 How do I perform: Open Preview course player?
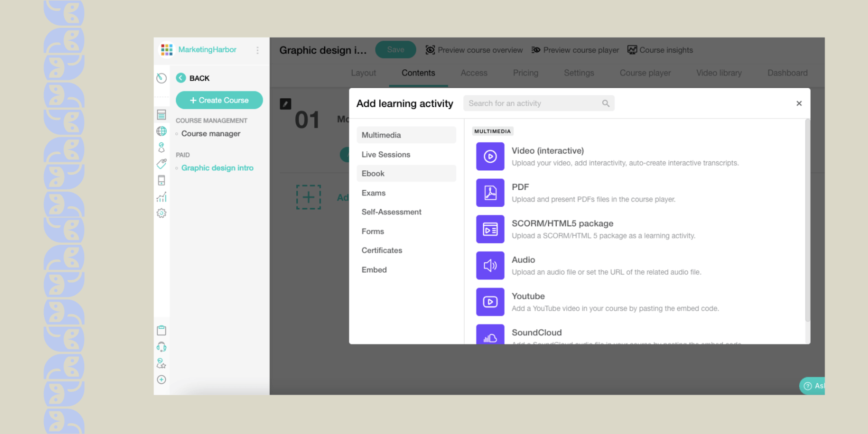pyautogui.click(x=575, y=50)
